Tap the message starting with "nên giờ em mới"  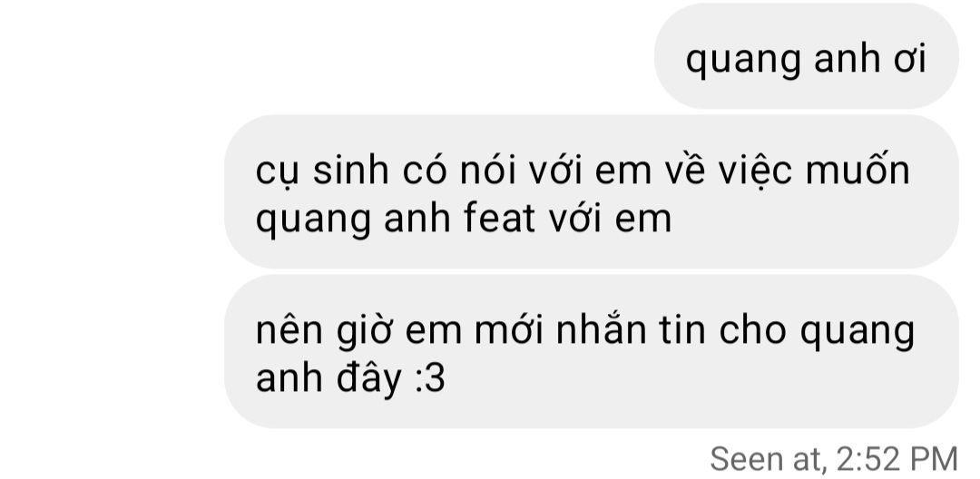pyautogui.click(x=592, y=352)
